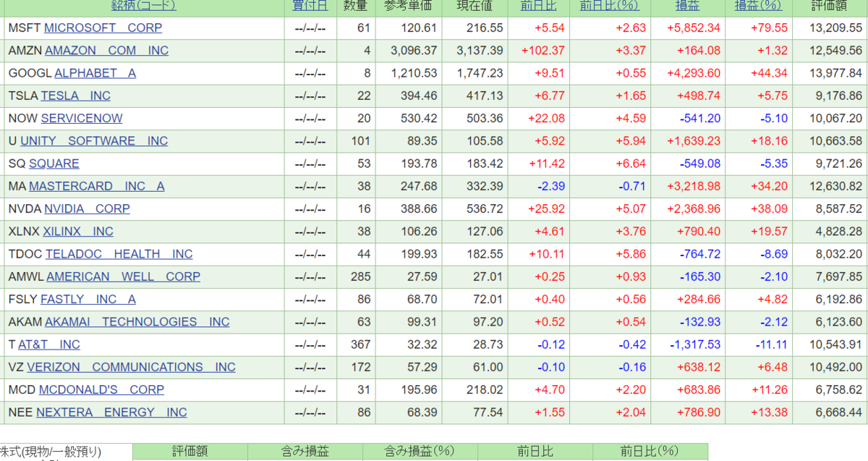Viewport: 868px width, 461px height.
Task: Open the AMERICAN WELL CORP link
Action: (124, 276)
